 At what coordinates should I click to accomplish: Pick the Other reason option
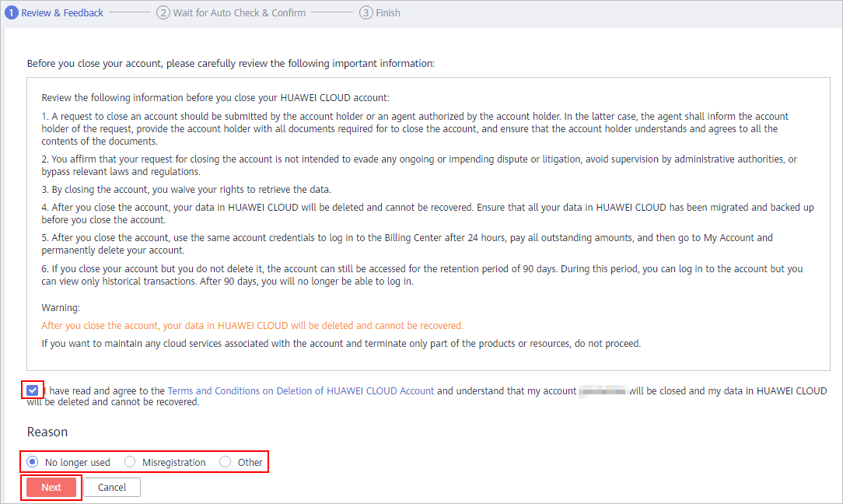226,462
